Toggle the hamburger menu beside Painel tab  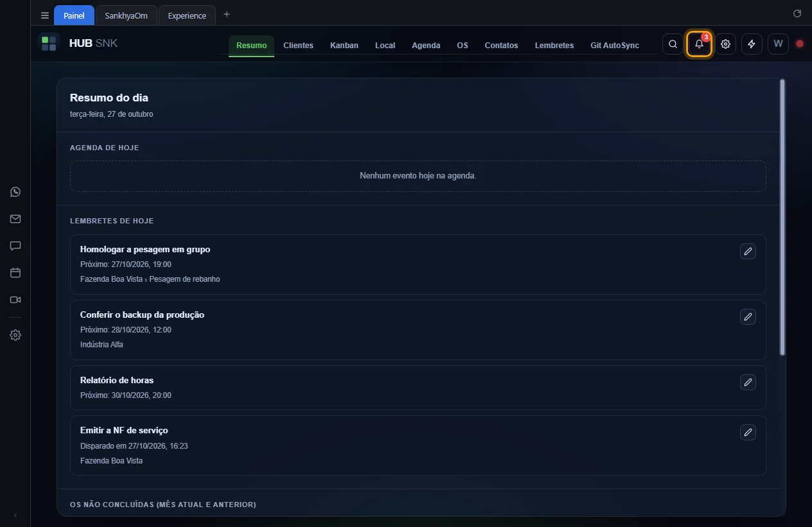click(x=45, y=15)
